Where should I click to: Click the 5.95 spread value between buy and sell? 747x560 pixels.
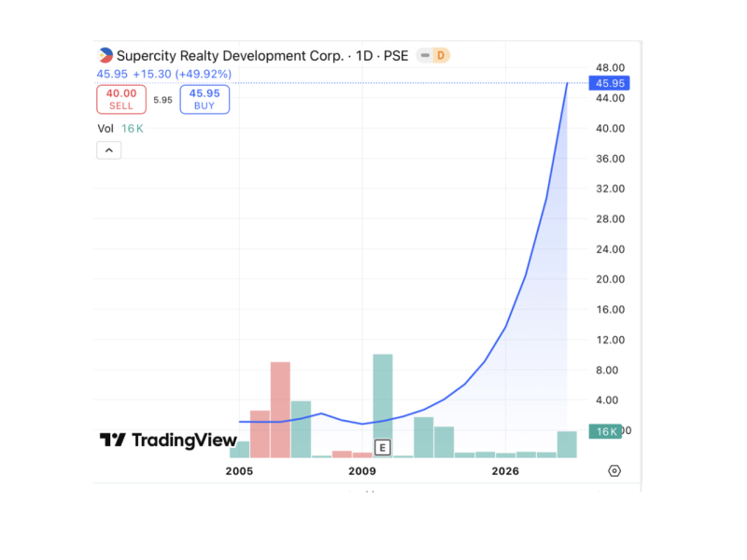coord(162,100)
